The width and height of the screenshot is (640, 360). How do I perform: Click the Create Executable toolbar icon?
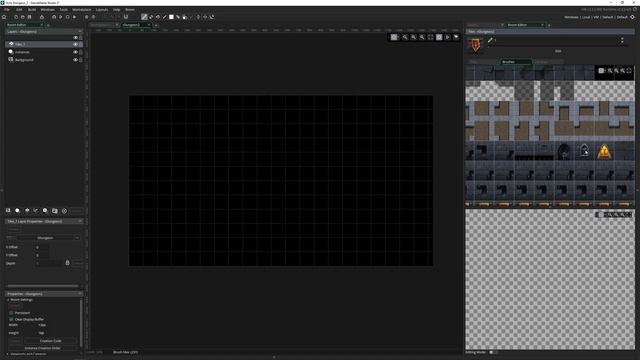[42, 17]
